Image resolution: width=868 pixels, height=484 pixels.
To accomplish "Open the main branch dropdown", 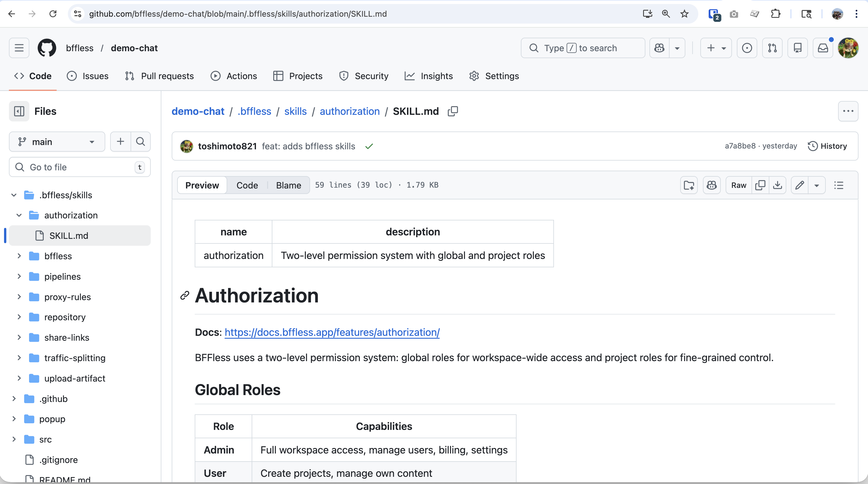I will [57, 142].
